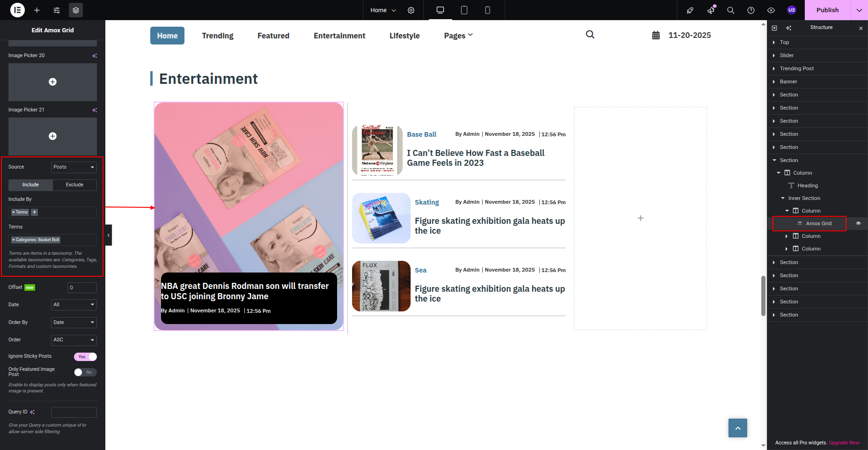Open the Finder search icon in top bar
Screen dimensions: 868x450
[x=730, y=10]
